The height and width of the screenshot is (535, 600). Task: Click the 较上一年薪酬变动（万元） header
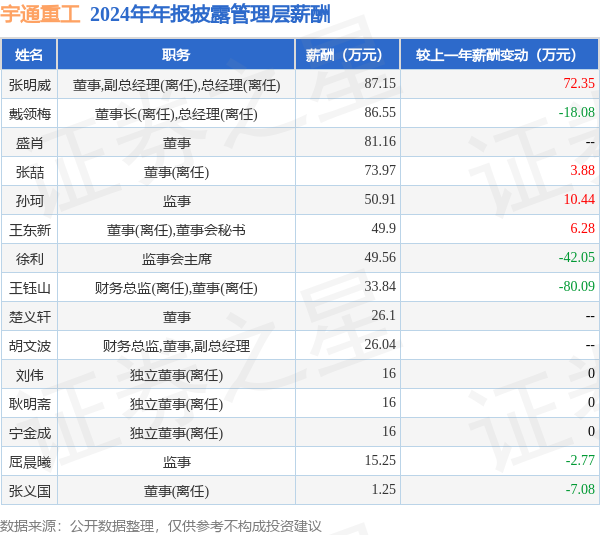coord(499,55)
